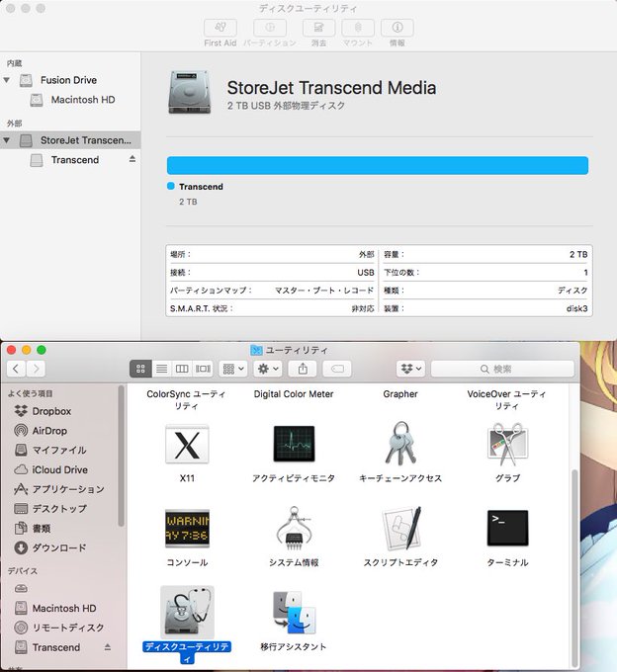Click the VoiceOver ユーティリティ label
Viewport: 617px width, 672px height.
507,399
